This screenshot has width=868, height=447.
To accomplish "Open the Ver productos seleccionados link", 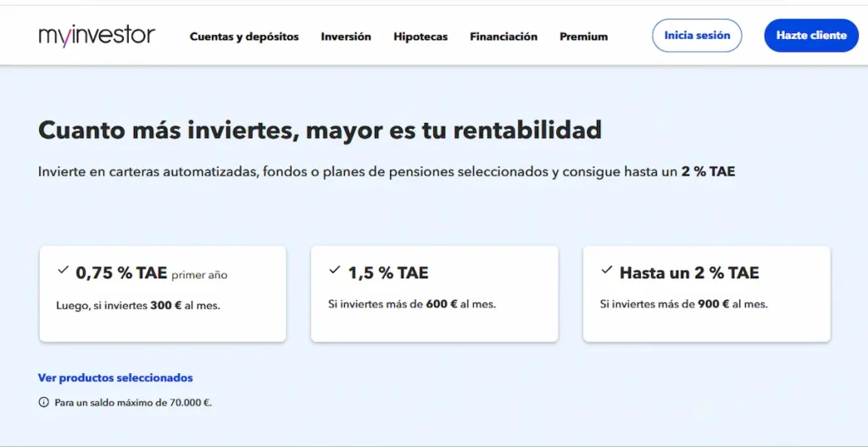I will point(115,377).
